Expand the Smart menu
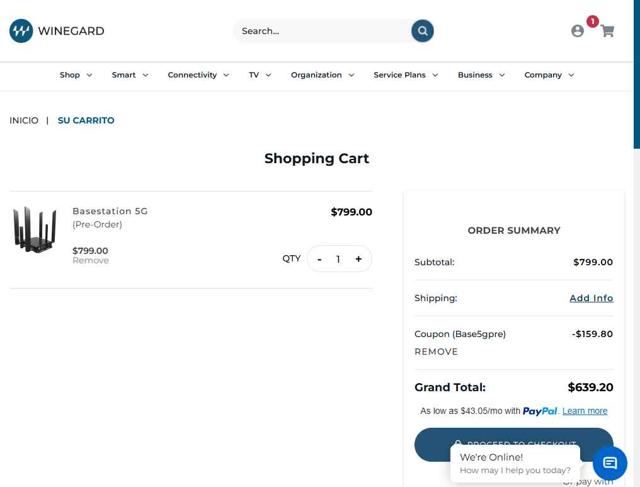 click(x=130, y=75)
